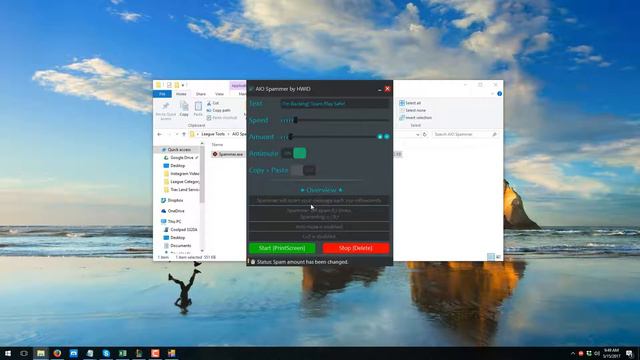Click the Text message input field in AIO Spammer
Viewport: 640px width, 360px height.
pos(335,104)
